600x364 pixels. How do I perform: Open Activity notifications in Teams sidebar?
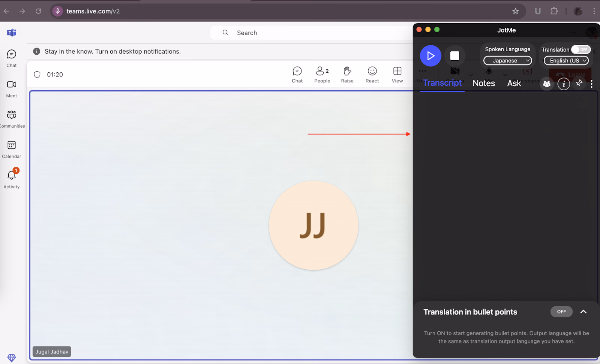pyautogui.click(x=12, y=179)
